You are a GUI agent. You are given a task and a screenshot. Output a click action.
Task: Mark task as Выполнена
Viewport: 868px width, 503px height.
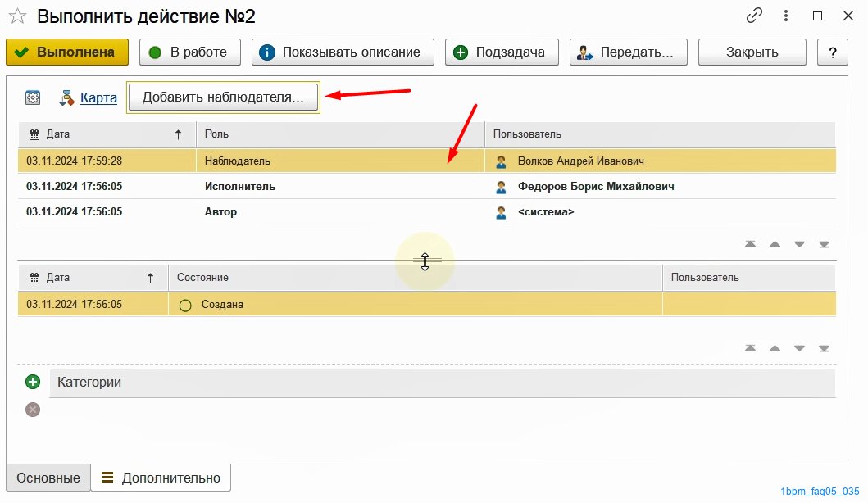coord(67,52)
